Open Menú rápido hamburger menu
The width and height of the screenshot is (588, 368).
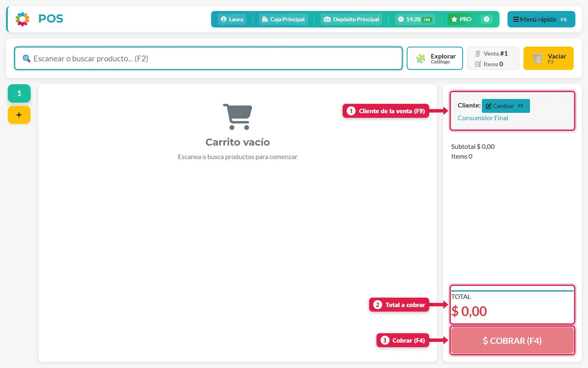click(x=541, y=19)
